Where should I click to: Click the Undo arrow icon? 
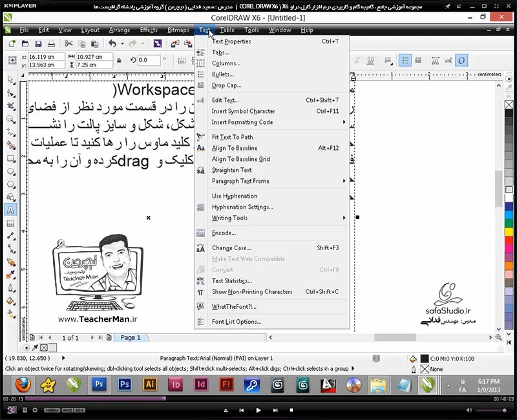112,43
